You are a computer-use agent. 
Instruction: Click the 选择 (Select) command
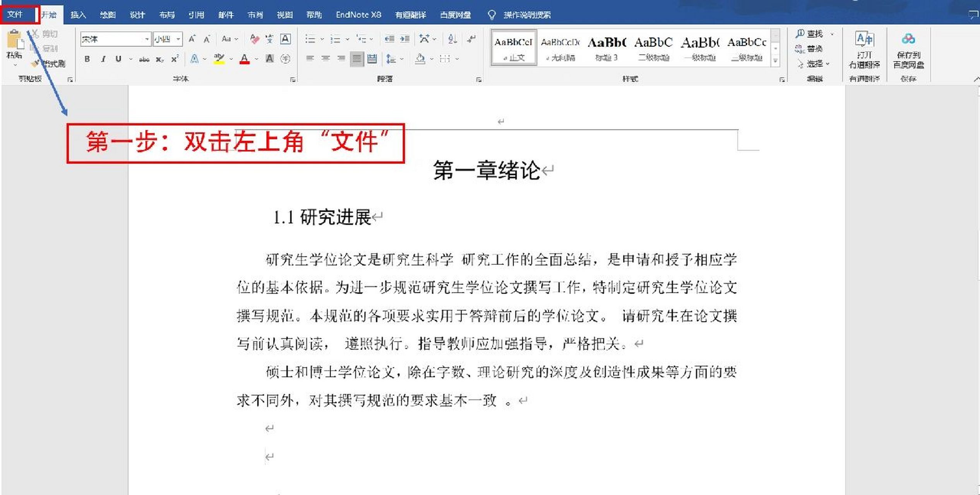click(815, 64)
